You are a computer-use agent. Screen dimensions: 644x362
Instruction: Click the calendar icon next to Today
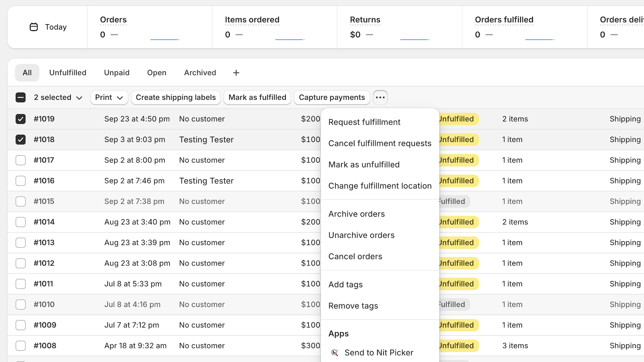coord(34,27)
